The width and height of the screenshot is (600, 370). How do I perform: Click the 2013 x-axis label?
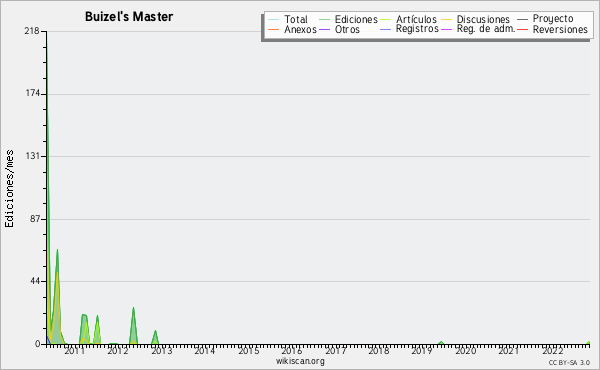[x=161, y=351]
